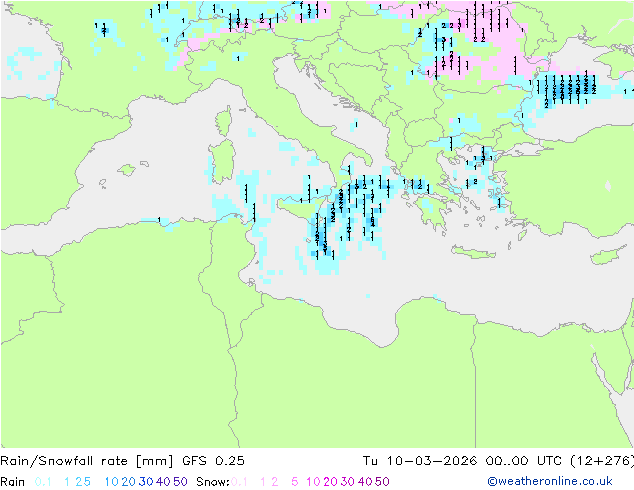Viewport: 634px width, 490px height.
Task: Click the '00..00 UTC' time label
Action: tap(525, 460)
